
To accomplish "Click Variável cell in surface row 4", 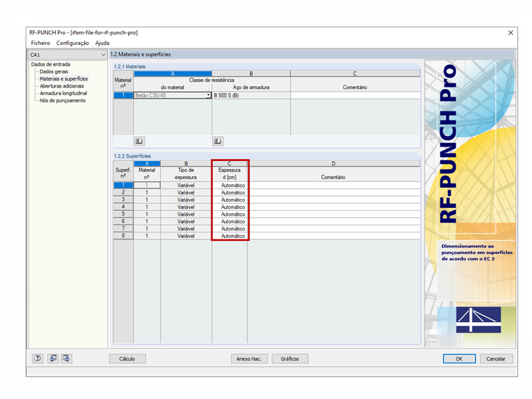I will [186, 207].
